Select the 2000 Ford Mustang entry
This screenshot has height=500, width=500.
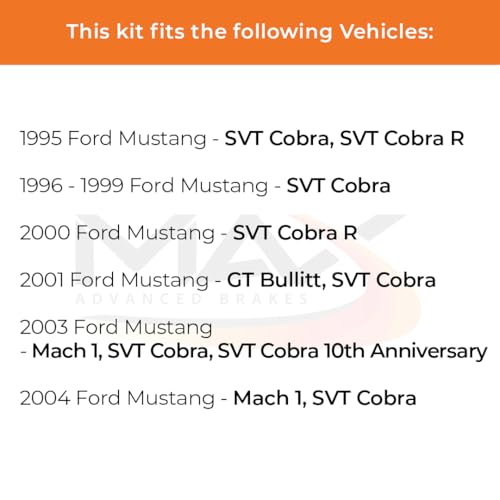pos(189,233)
